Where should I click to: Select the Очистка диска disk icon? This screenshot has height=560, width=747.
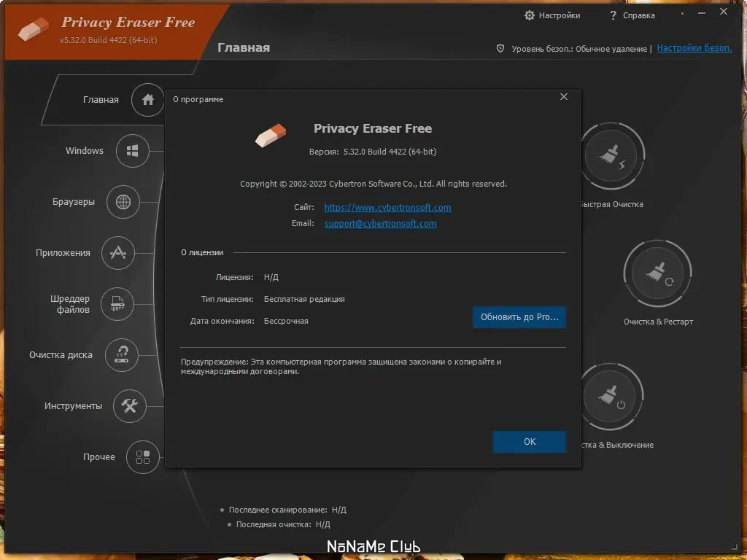point(122,355)
